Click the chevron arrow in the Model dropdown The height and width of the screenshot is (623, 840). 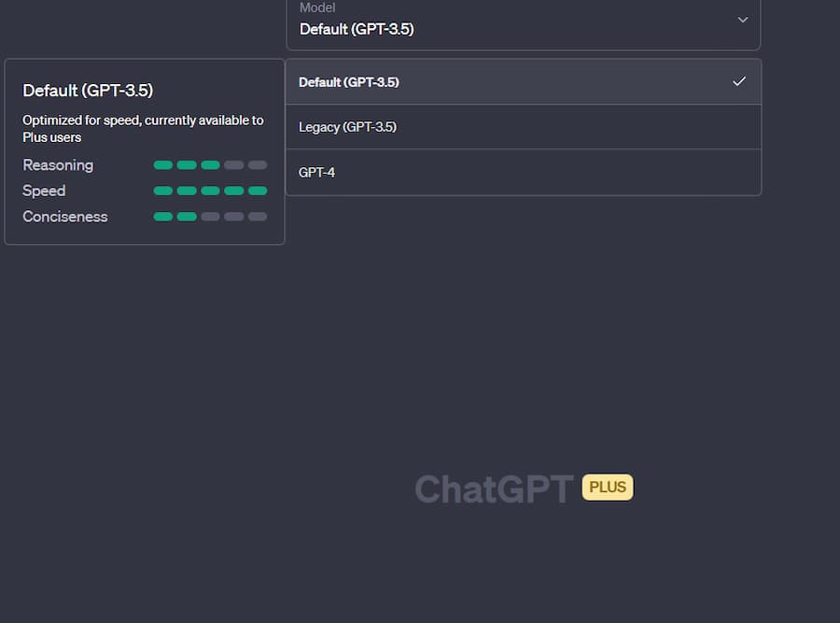tap(743, 20)
